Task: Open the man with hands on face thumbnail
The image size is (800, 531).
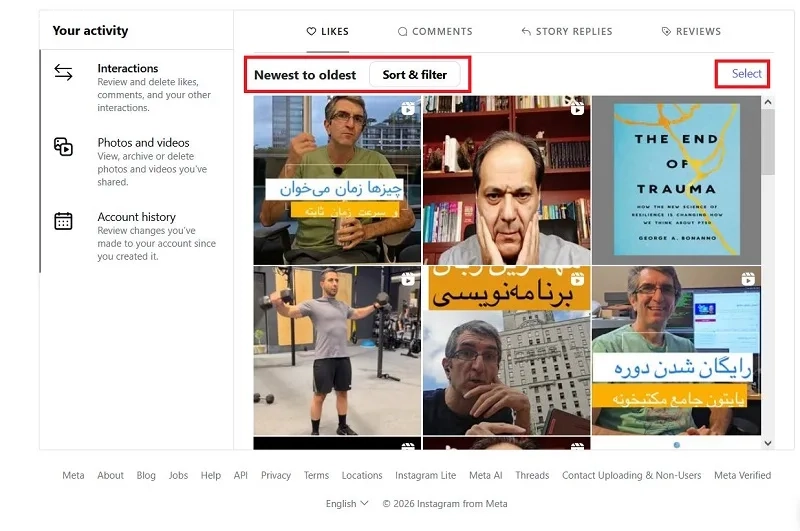Action: tap(507, 180)
